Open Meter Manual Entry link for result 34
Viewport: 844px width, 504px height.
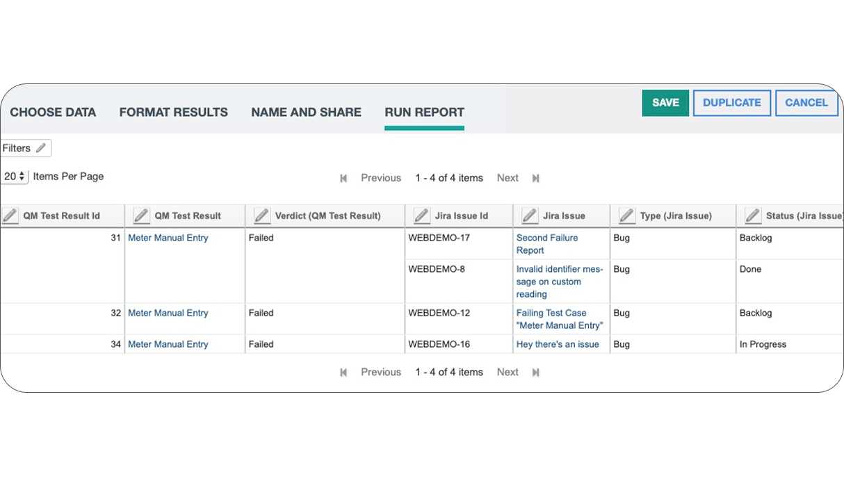[168, 344]
